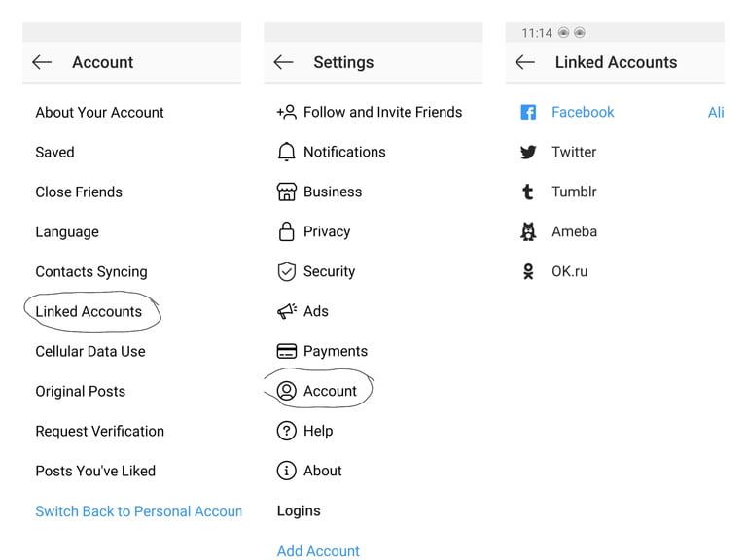Screen dimensions: 747x560
Task: Select the Payments settings entry
Action: [335, 351]
